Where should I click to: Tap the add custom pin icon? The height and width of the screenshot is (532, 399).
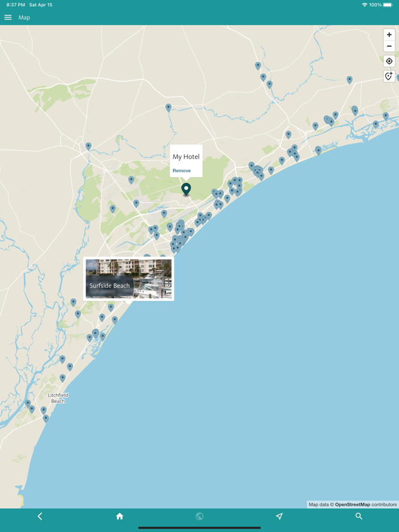pyautogui.click(x=389, y=76)
